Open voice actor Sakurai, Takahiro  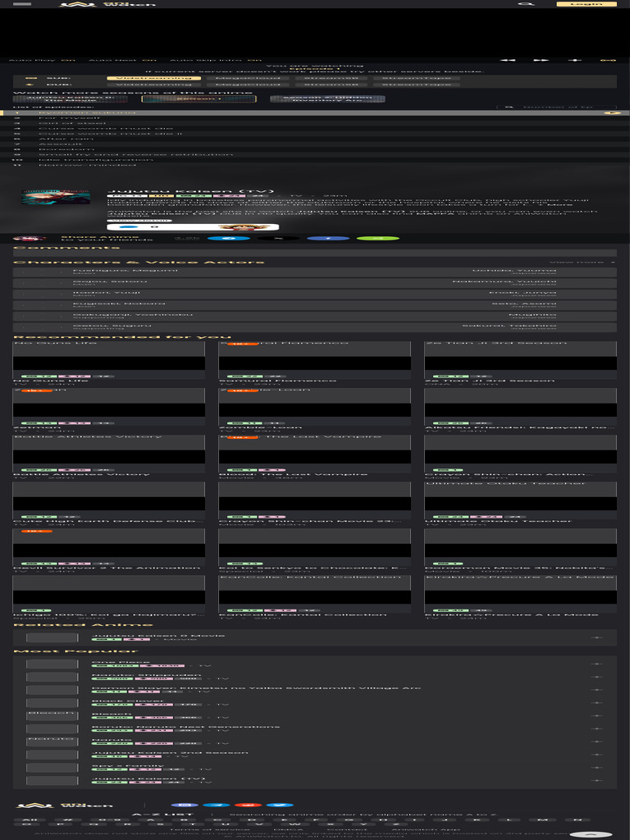[509, 326]
